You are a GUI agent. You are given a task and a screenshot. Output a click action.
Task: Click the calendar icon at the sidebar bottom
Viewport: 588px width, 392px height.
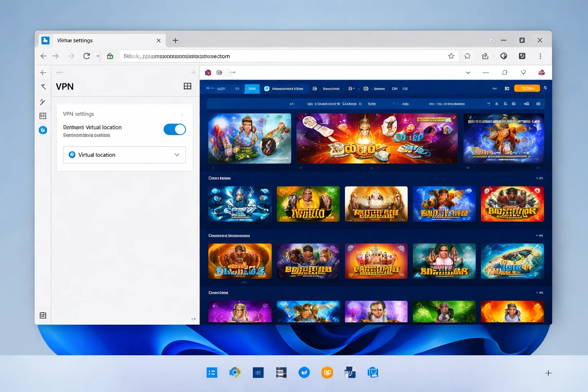(x=43, y=315)
